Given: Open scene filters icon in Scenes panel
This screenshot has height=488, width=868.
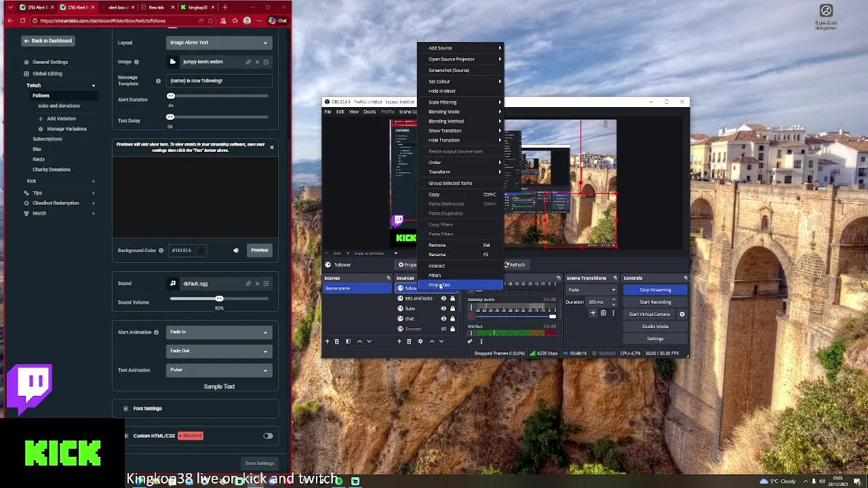Looking at the screenshot, I should [x=348, y=341].
